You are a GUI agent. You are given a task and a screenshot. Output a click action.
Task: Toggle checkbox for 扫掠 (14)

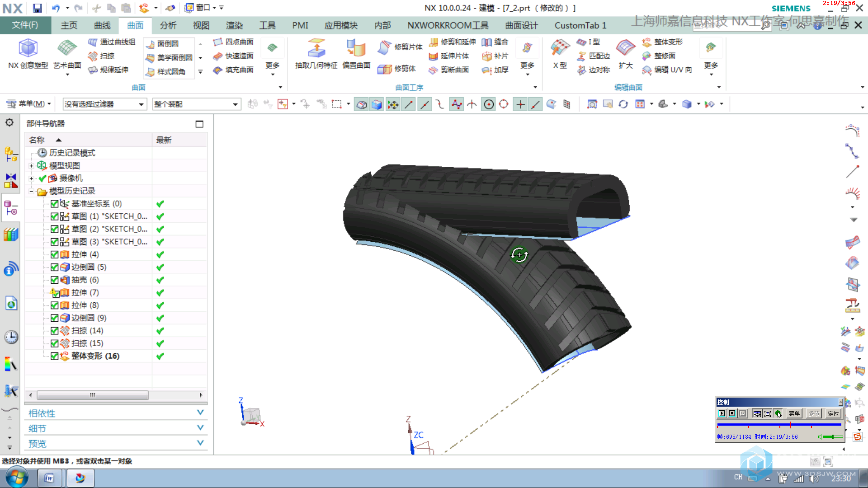coord(54,331)
